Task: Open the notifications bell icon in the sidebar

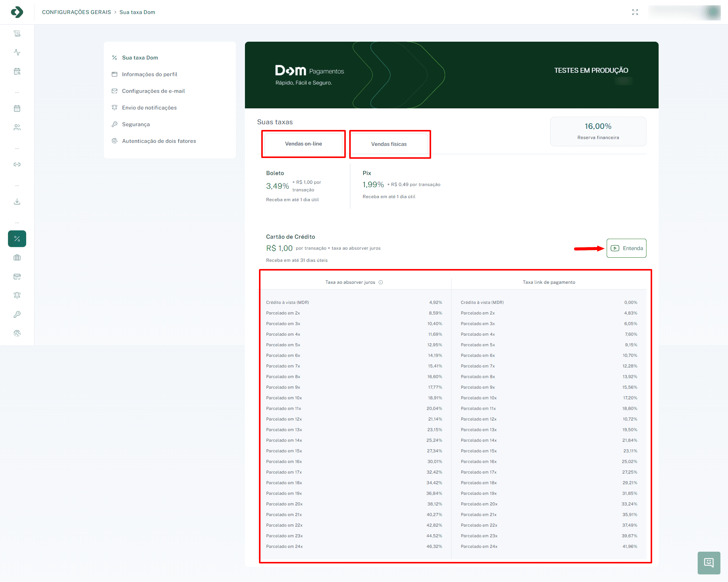Action: 17,295
